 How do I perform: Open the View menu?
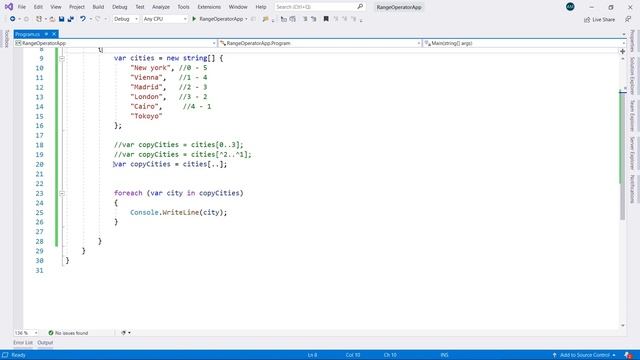point(56,7)
